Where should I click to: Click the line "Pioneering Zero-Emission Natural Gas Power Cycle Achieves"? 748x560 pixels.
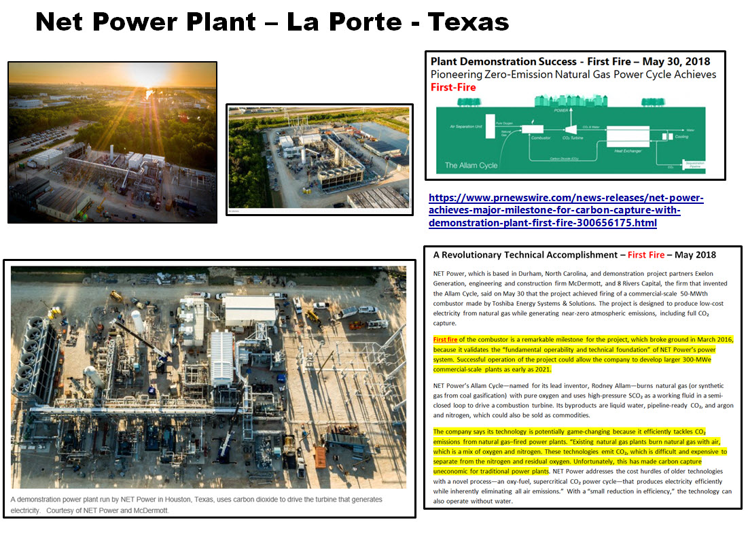point(573,74)
